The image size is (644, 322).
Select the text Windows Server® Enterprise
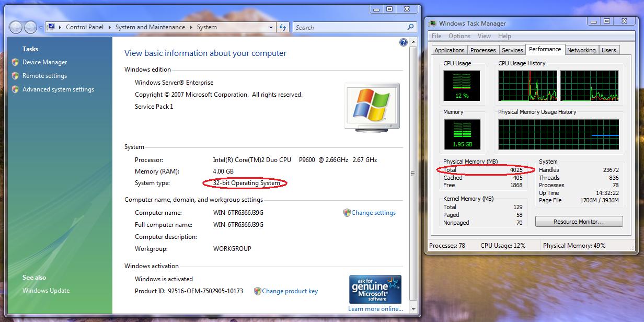[x=174, y=83]
